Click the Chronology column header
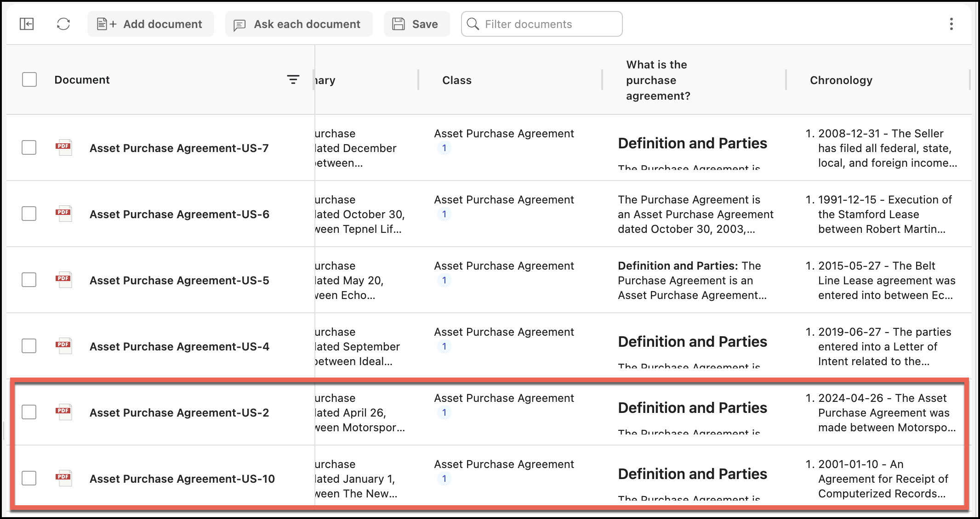 click(x=841, y=80)
